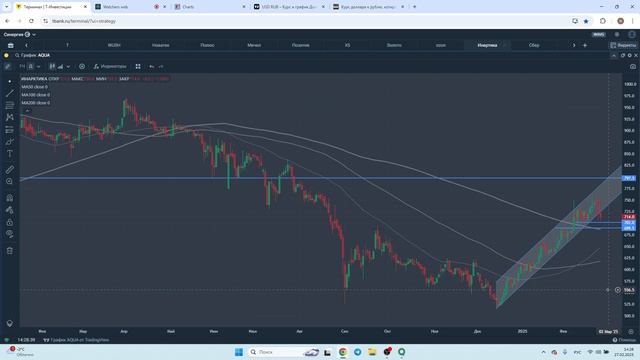Click the Windows taskbar search box
The height and width of the screenshot is (360, 640).
284,352
